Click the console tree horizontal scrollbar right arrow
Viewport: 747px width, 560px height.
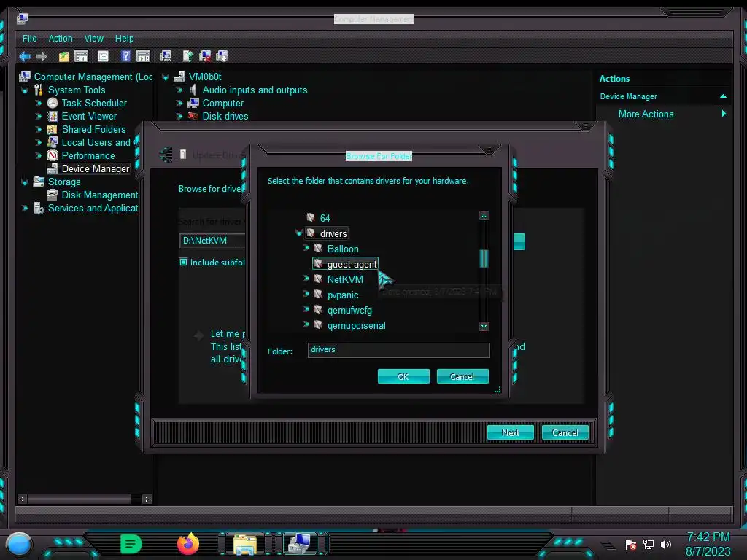147,499
